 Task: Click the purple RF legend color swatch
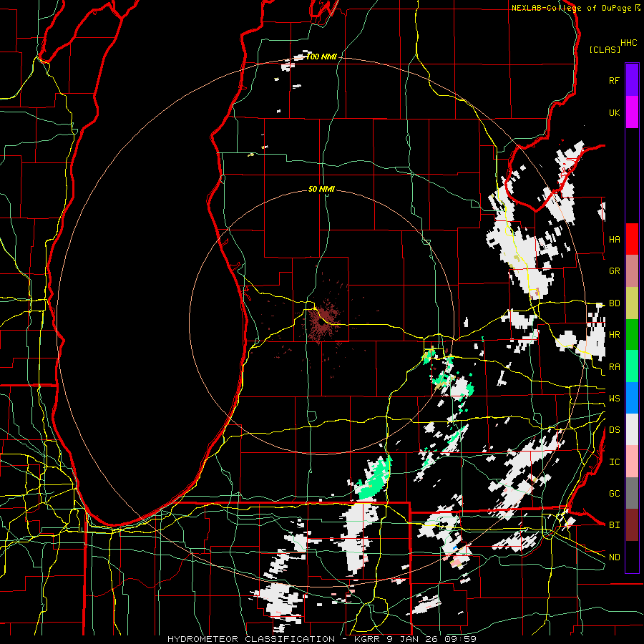tap(632, 80)
